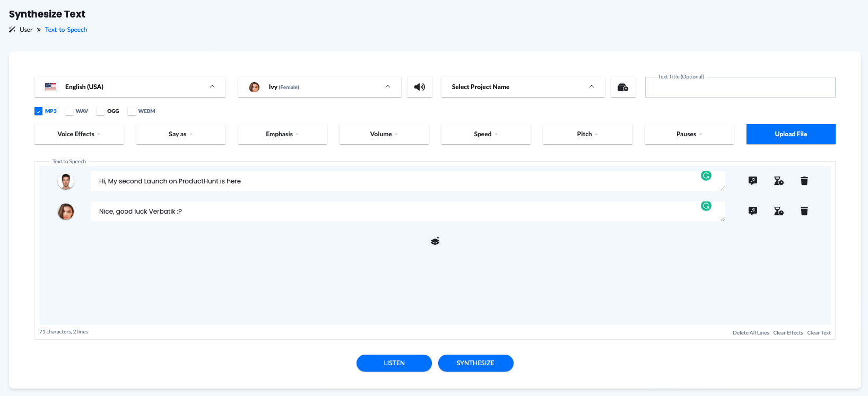The height and width of the screenshot is (396, 868).
Task: Open the Select Project Name dropdown
Action: click(x=523, y=87)
